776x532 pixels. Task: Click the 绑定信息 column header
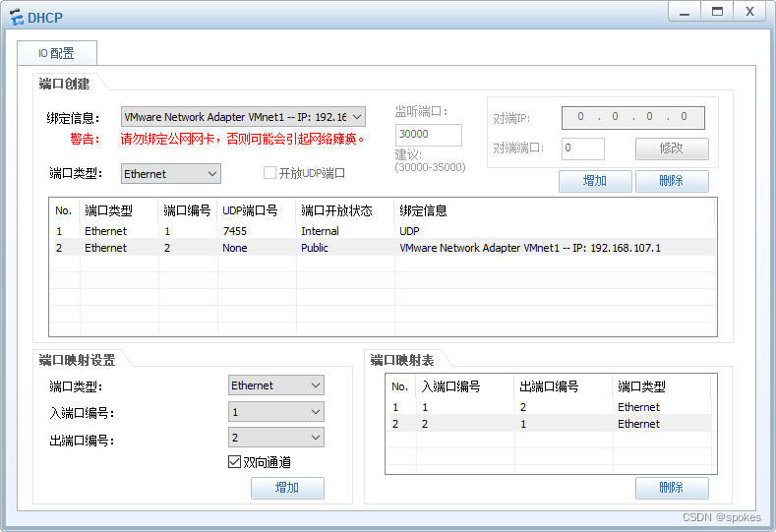[555, 210]
